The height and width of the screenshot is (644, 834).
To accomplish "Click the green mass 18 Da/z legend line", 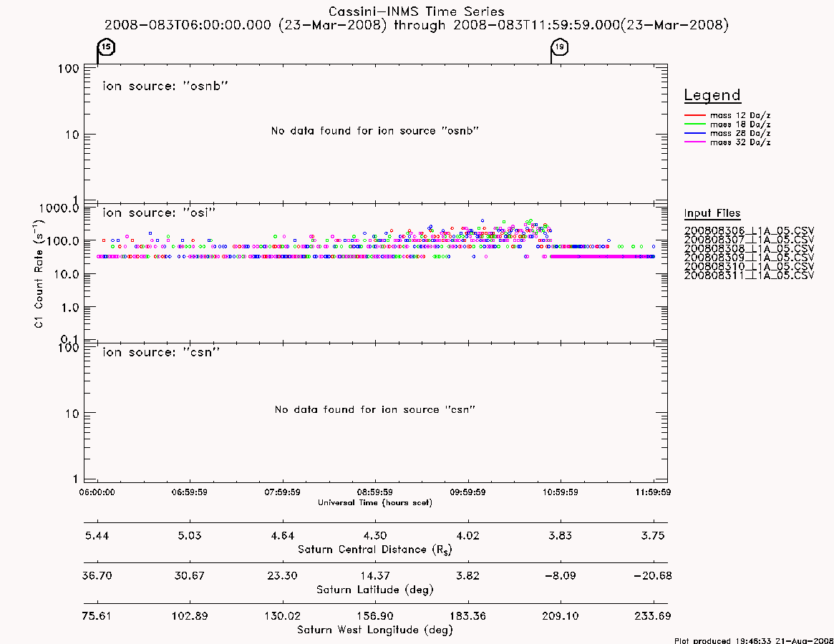I will tap(694, 125).
